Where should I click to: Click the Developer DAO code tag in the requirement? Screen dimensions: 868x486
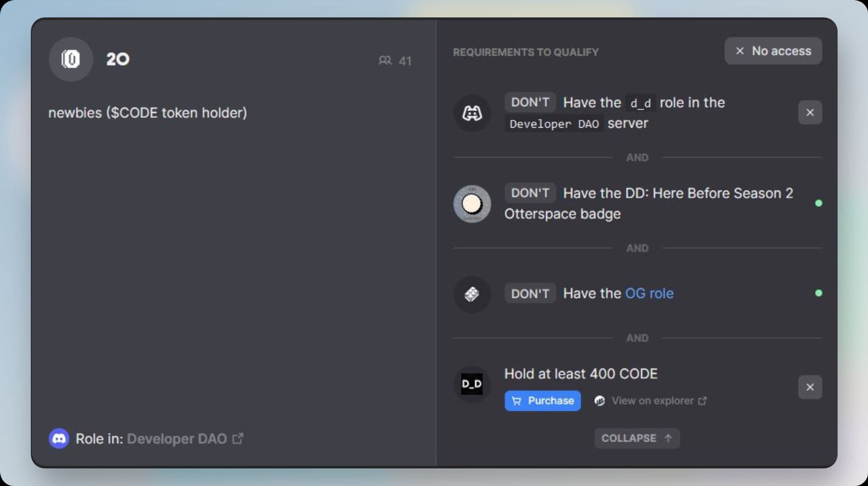click(x=554, y=124)
